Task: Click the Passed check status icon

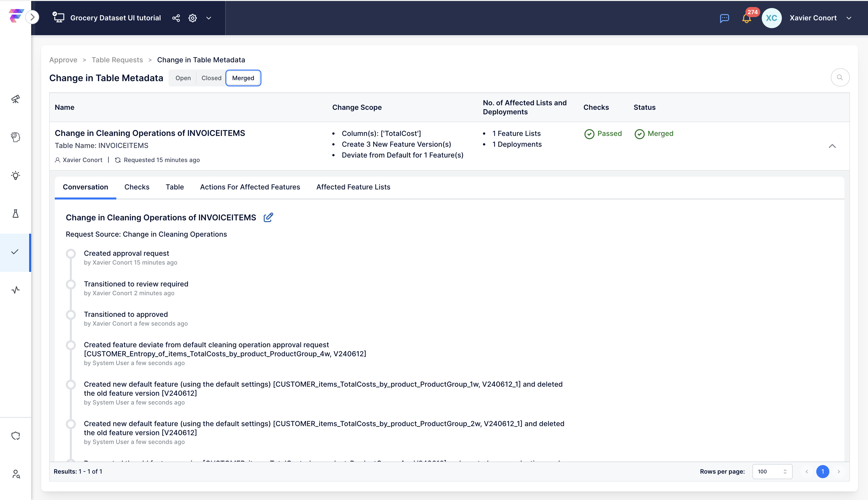Action: click(589, 134)
